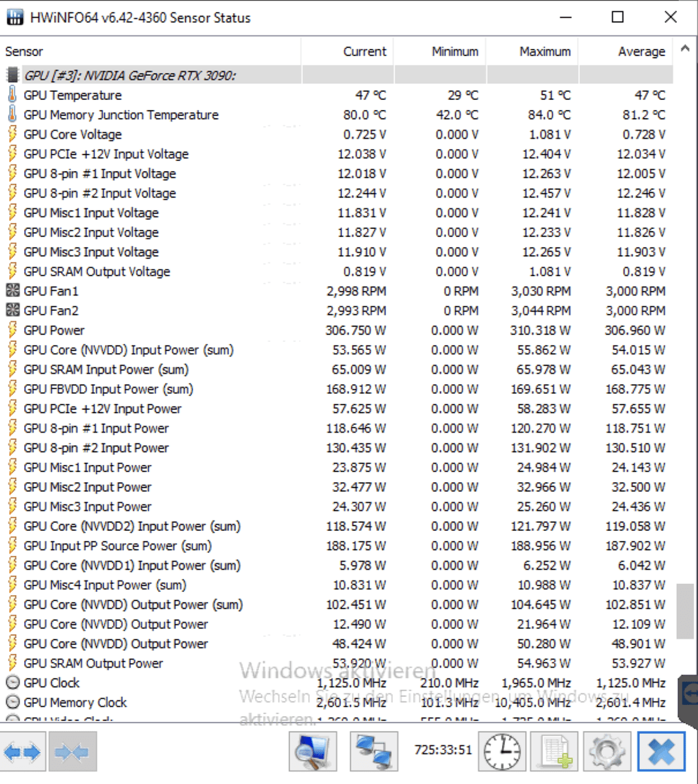Click the 10,405.0 MHz maximum memory clock value
The image size is (698, 784).
[533, 703]
